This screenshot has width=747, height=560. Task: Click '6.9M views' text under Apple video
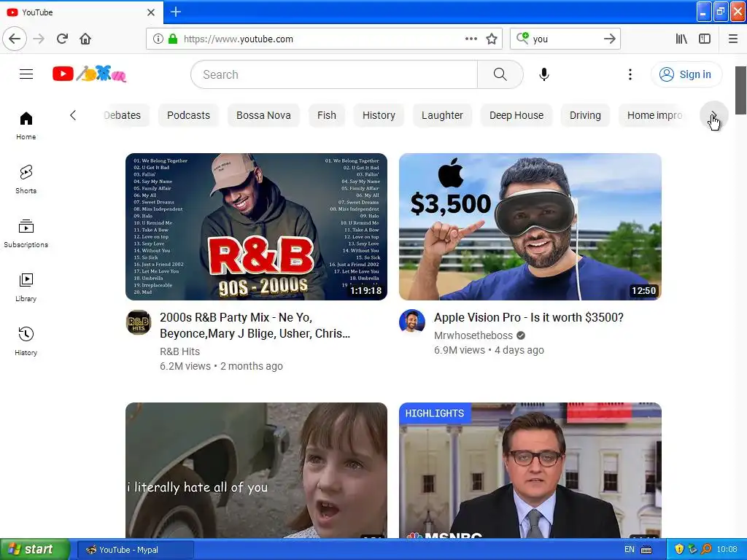pyautogui.click(x=460, y=350)
